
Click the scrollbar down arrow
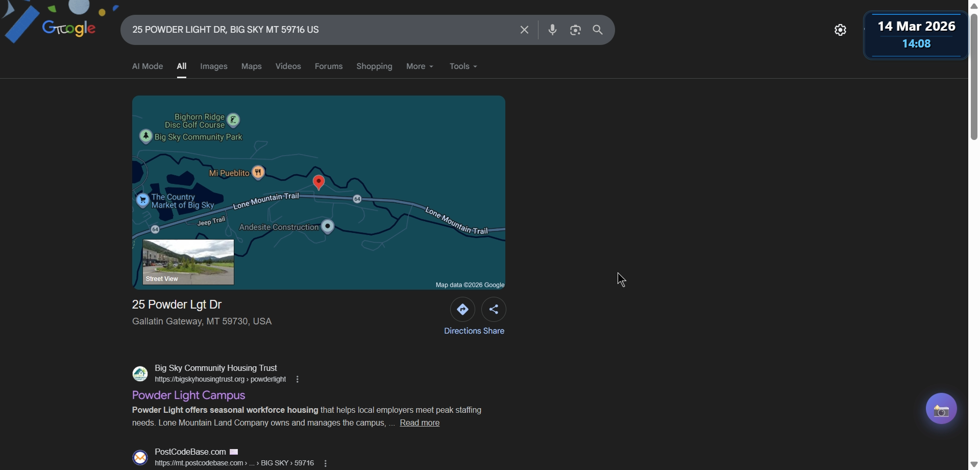[974, 464]
